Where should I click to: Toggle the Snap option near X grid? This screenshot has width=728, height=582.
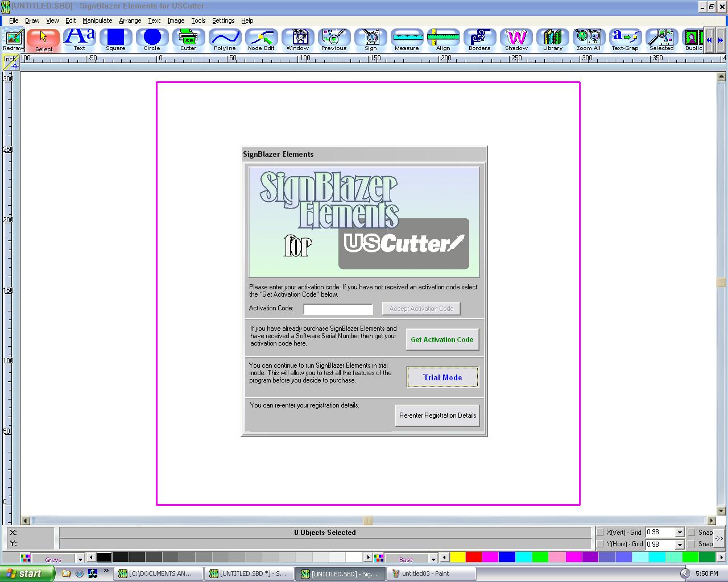click(690, 532)
